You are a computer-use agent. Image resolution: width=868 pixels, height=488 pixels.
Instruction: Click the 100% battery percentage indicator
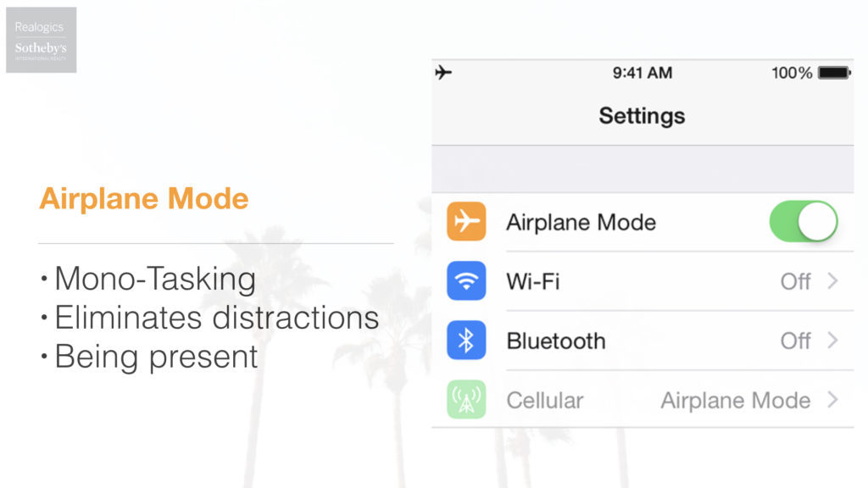pos(792,73)
